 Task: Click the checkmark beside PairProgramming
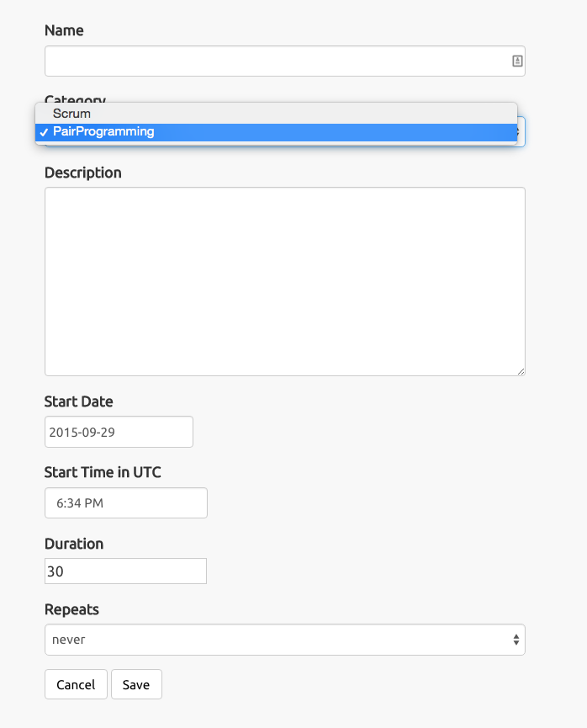(x=43, y=132)
